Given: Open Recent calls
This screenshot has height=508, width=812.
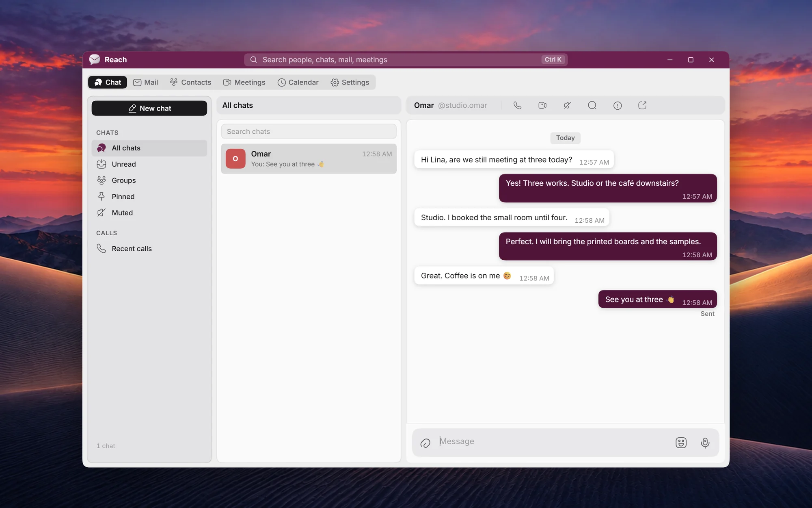Looking at the screenshot, I should tap(149, 249).
